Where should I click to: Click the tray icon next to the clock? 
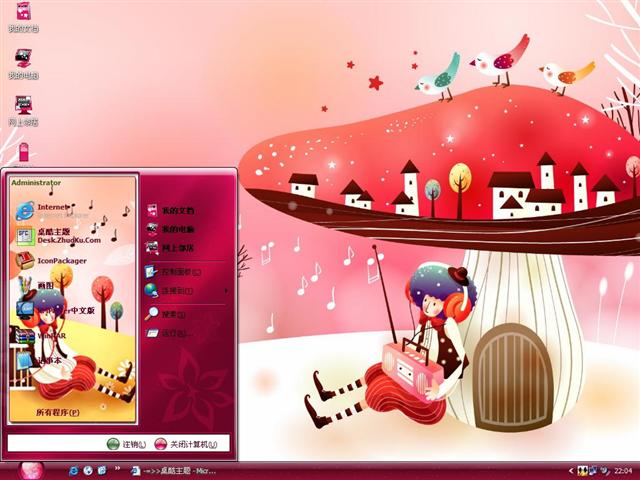tap(604, 471)
